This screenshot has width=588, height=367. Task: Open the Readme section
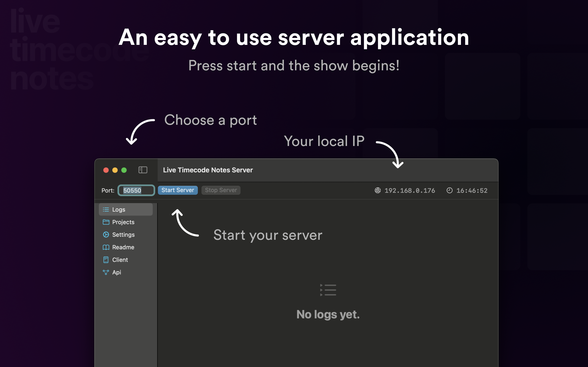coord(123,247)
